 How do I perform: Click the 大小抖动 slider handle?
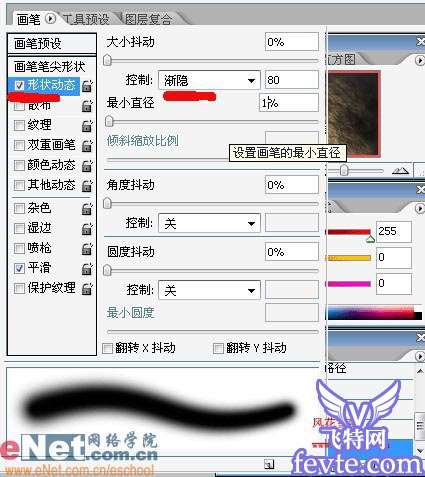point(107,60)
